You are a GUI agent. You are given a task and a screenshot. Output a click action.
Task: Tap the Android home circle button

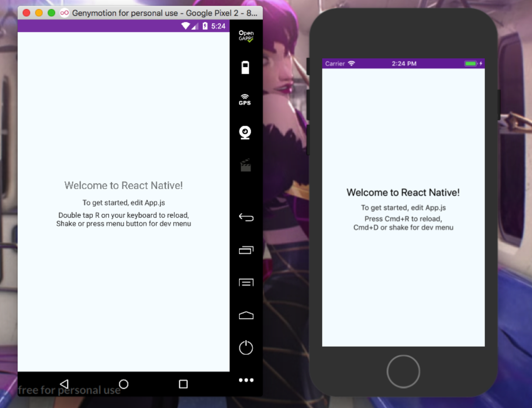(124, 384)
